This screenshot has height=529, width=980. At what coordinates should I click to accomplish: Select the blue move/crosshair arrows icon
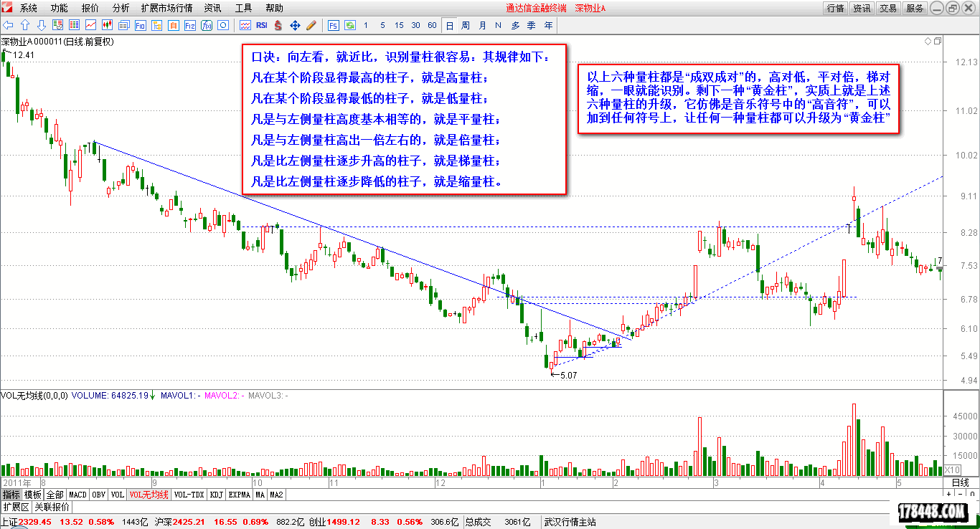(295, 25)
